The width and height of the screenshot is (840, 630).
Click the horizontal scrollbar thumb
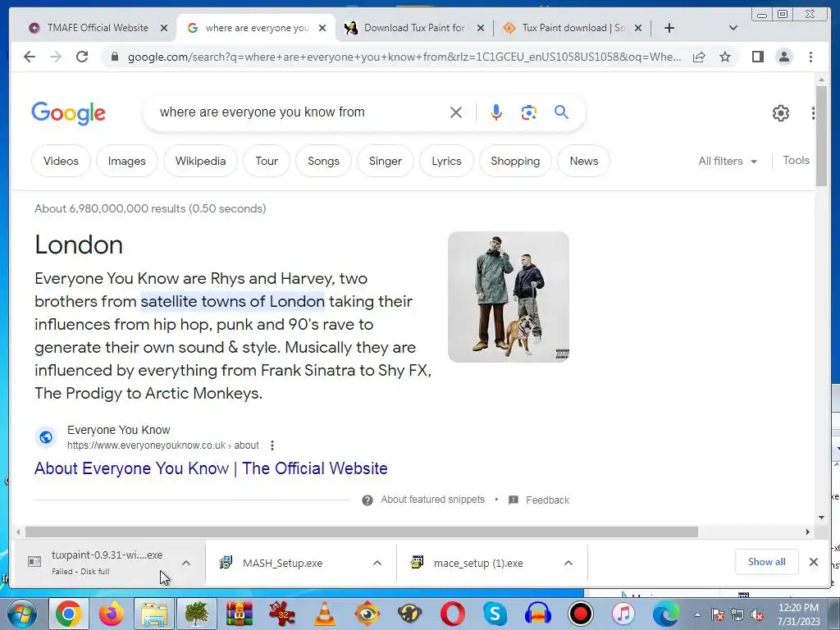pyautogui.click(x=362, y=532)
